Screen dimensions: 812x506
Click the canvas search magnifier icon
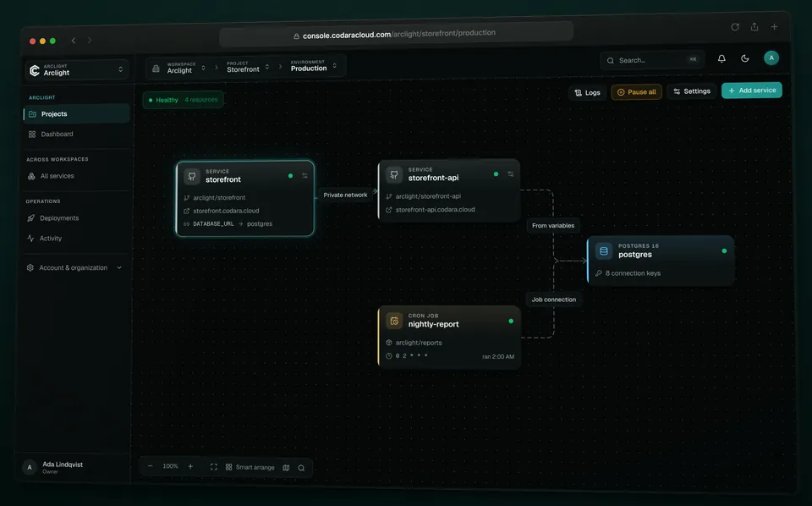point(301,468)
